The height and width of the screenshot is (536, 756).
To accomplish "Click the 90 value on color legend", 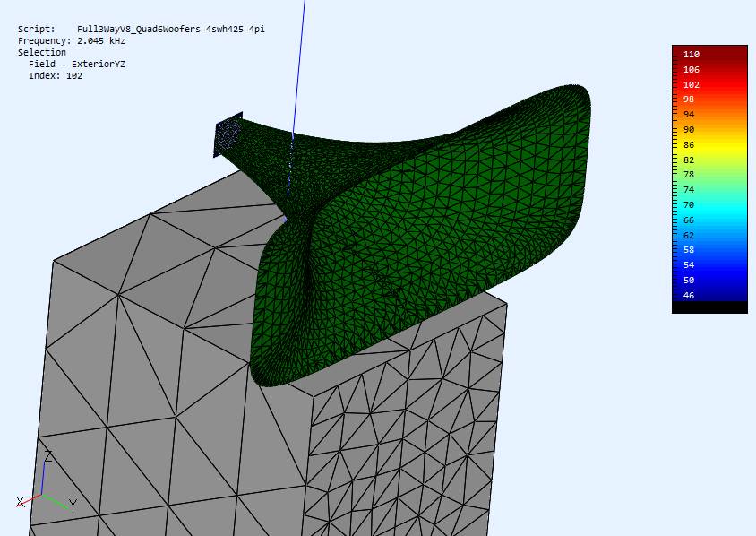I will 689,129.
